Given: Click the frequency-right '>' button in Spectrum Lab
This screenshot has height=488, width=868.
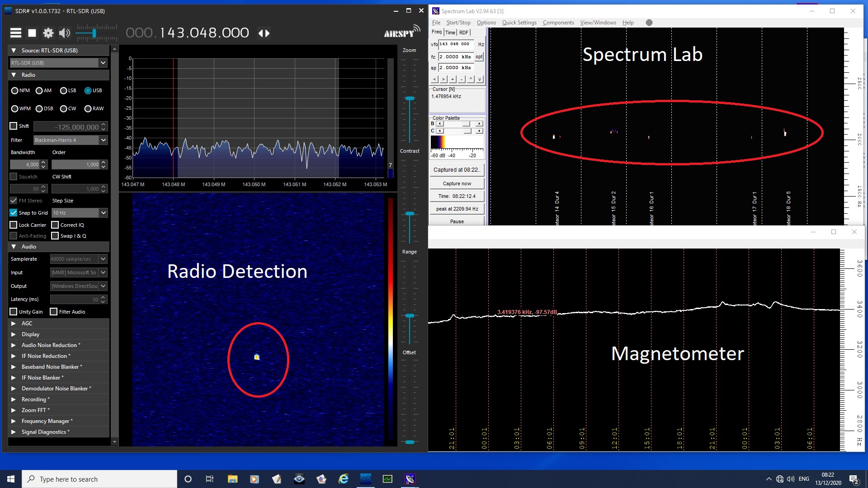Looking at the screenshot, I should [443, 79].
